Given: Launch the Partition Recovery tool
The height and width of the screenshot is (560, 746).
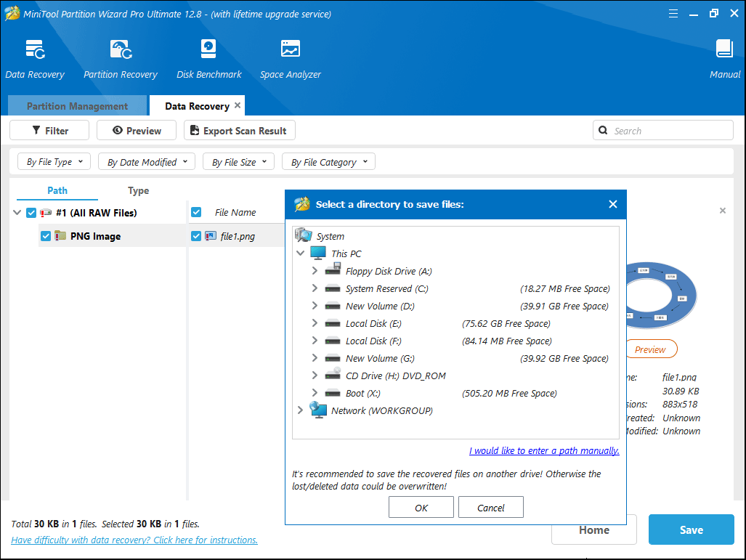Looking at the screenshot, I should 120,51.
